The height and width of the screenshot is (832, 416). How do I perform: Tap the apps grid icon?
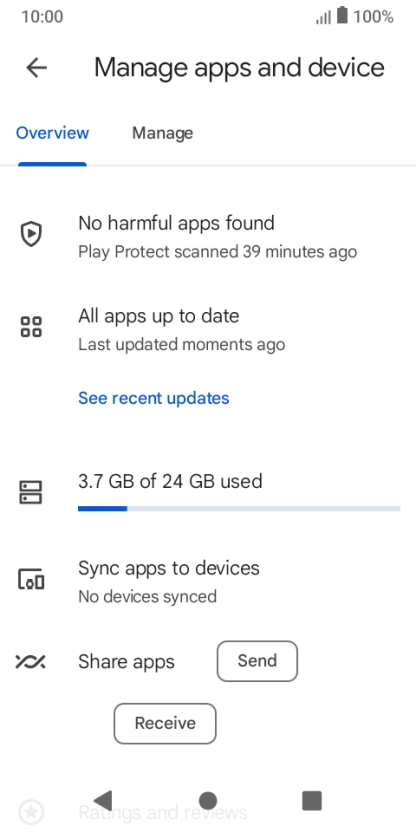click(x=31, y=326)
